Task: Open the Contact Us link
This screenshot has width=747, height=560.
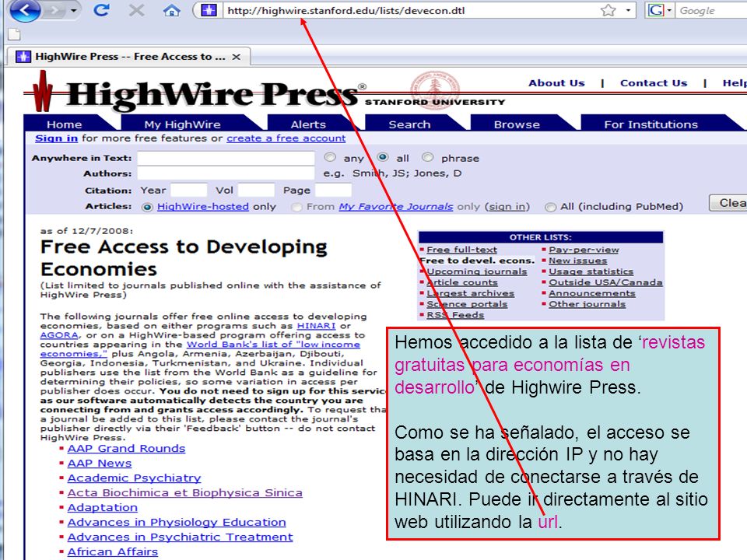Action: 654,83
